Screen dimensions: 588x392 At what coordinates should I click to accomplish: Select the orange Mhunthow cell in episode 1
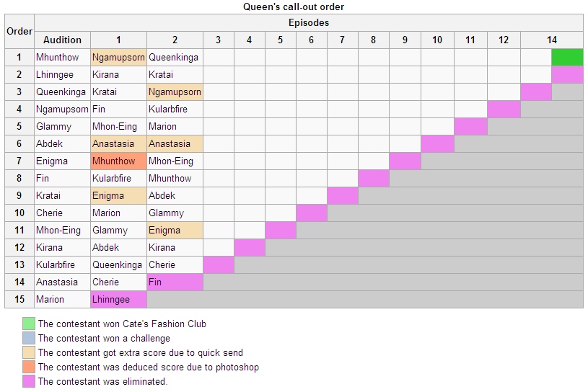(x=118, y=161)
